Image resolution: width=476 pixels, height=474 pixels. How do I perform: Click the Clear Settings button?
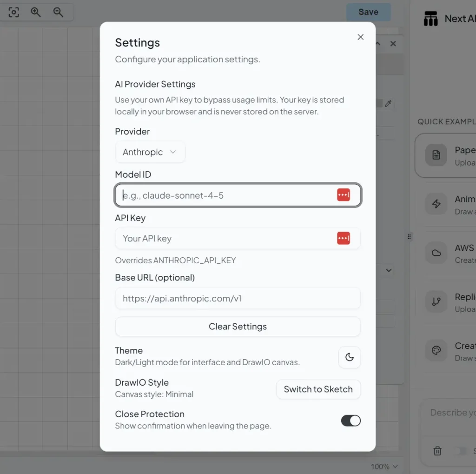238,326
